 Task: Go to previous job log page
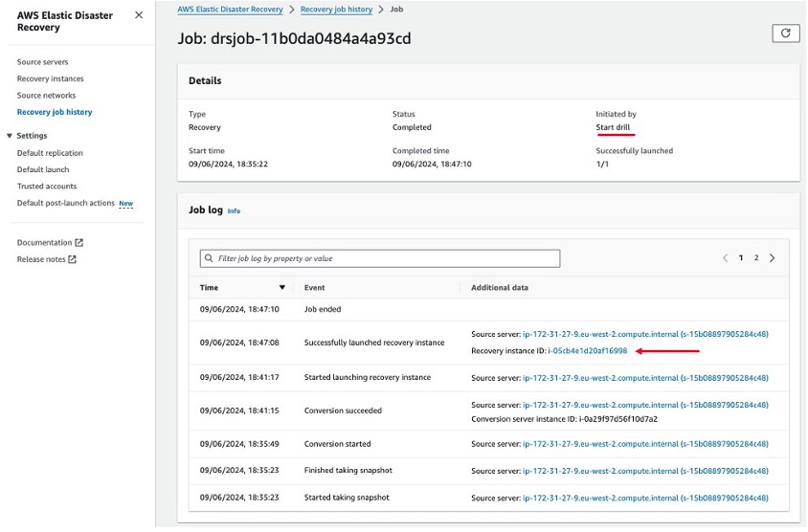tap(725, 258)
